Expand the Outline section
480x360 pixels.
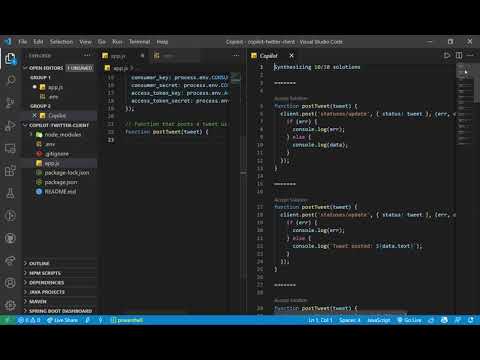pyautogui.click(x=60, y=263)
